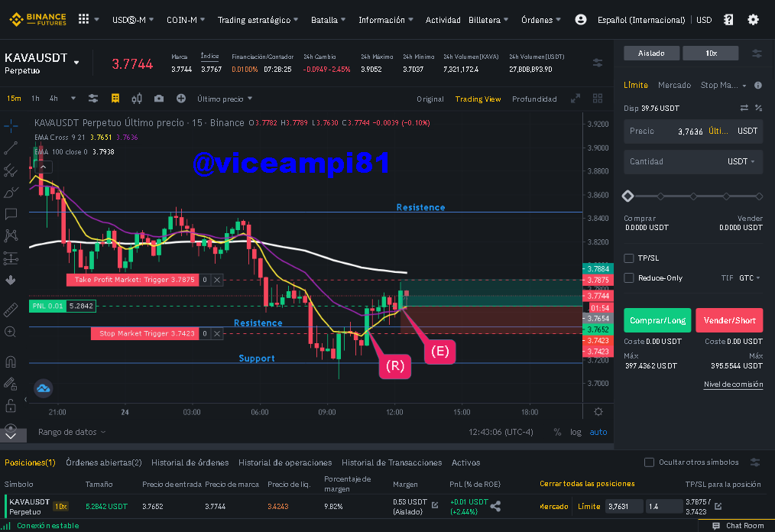Open the COIN-M dropdown menu
775x532 pixels.
[186, 20]
